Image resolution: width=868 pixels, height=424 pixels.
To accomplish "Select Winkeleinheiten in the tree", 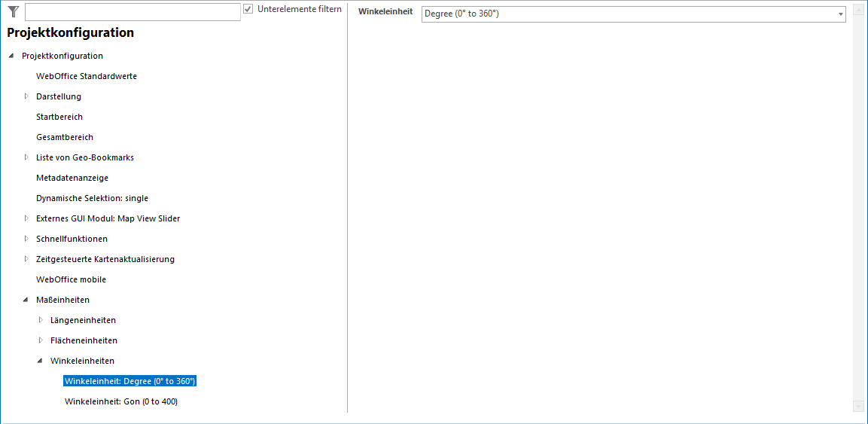I will point(83,361).
